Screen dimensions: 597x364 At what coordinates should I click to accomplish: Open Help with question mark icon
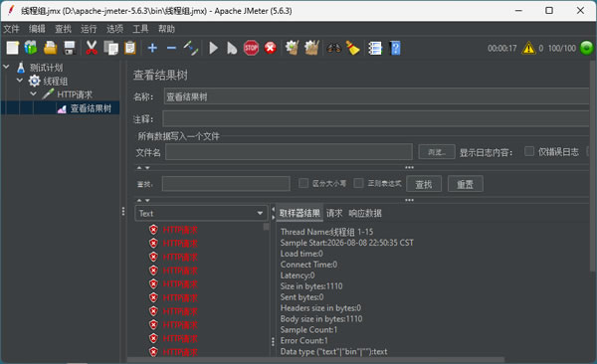[395, 48]
